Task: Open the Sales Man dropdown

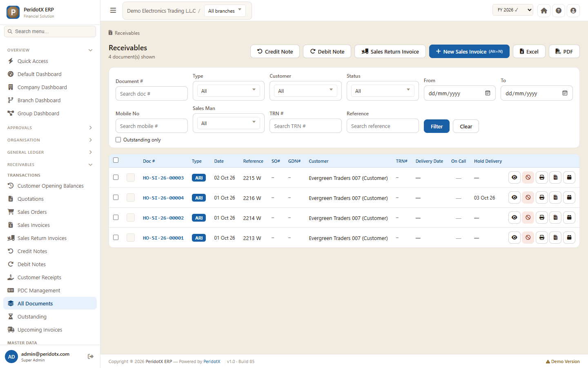Action: [228, 123]
